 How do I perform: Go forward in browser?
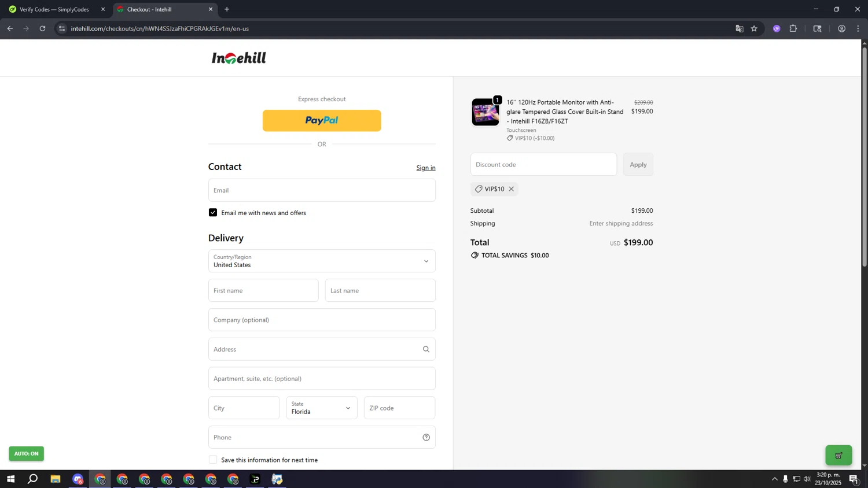[x=26, y=28]
